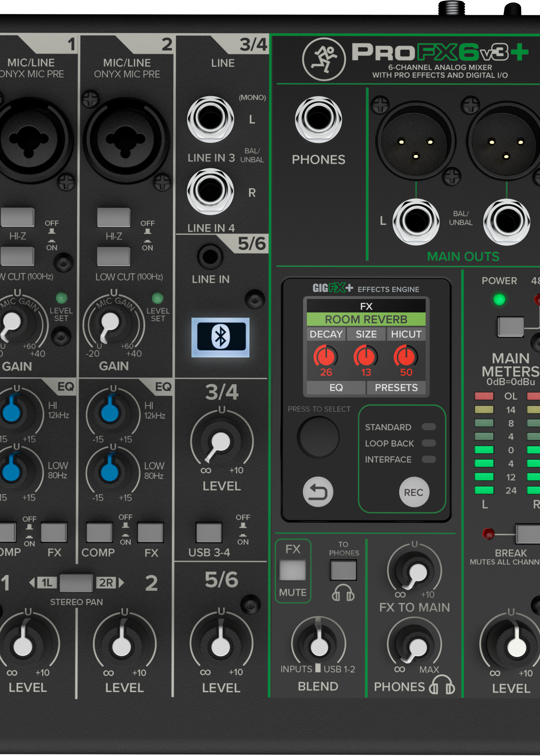Click the red HICUT knob showing 50
Image resolution: width=540 pixels, height=756 pixels.
coord(406,357)
